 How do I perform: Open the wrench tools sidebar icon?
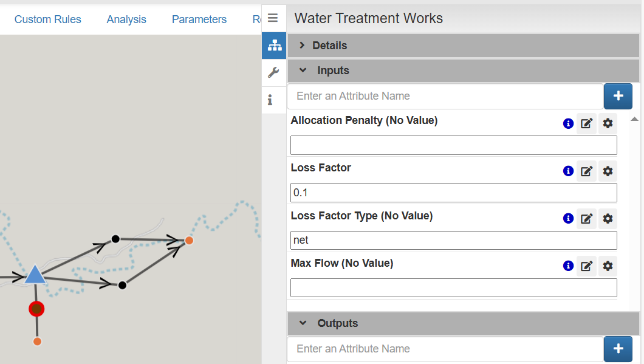point(273,73)
